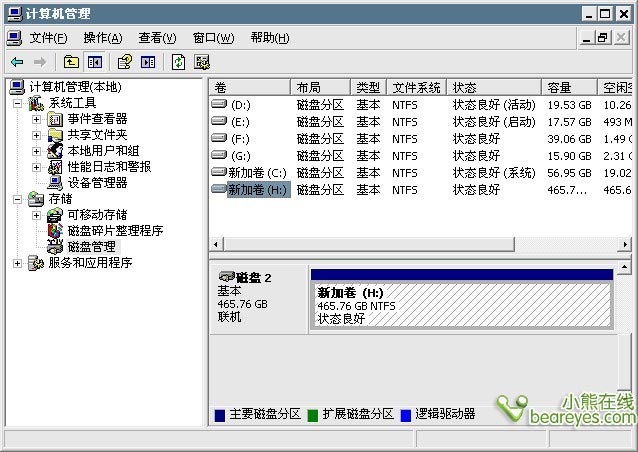Click the 新加卷 (C:) drive icon
Screen dimensions: 638x452
pos(219,173)
